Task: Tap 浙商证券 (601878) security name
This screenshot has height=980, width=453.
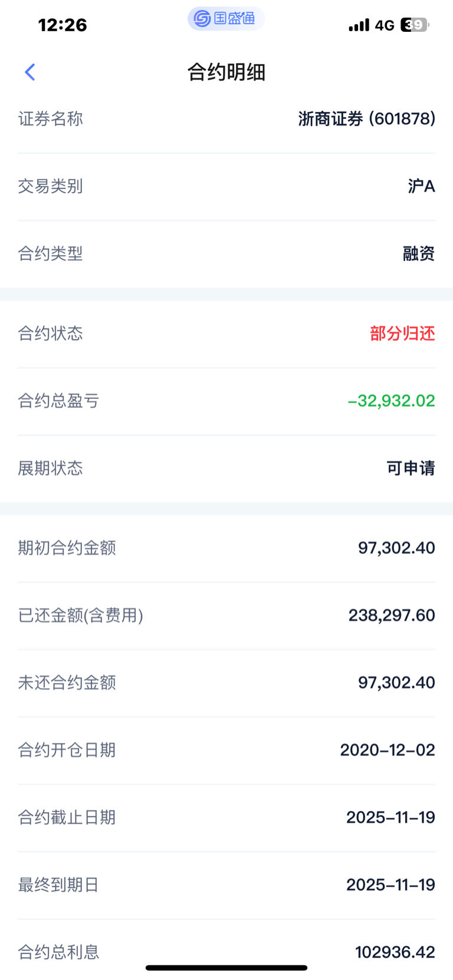Action: [x=367, y=119]
